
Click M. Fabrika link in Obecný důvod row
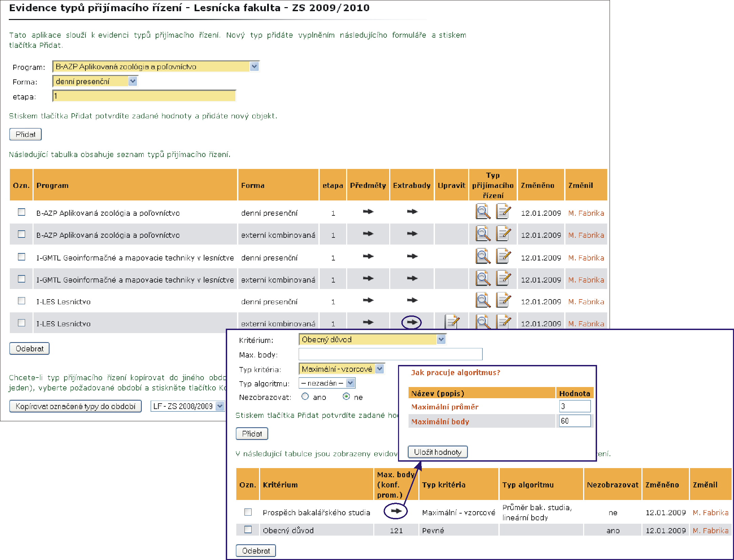coord(711,530)
